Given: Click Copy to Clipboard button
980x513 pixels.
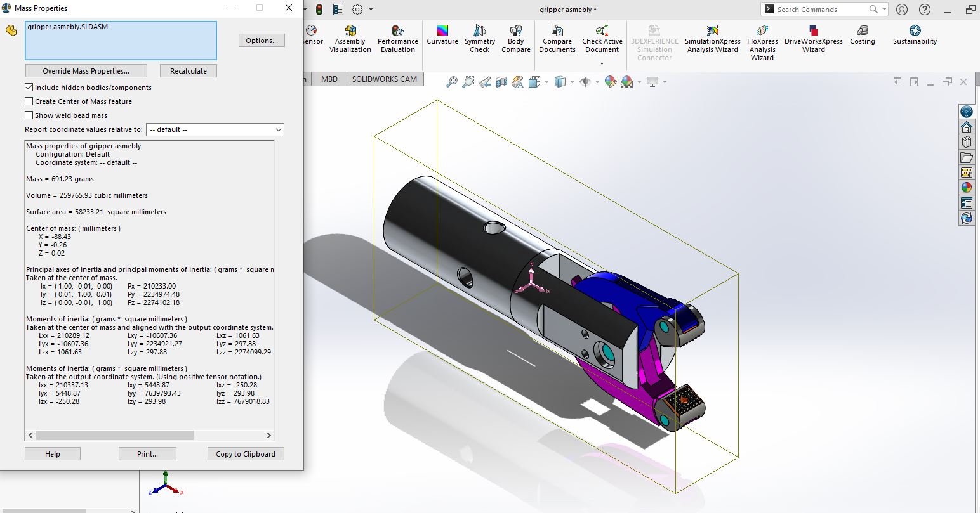Looking at the screenshot, I should pyautogui.click(x=246, y=454).
